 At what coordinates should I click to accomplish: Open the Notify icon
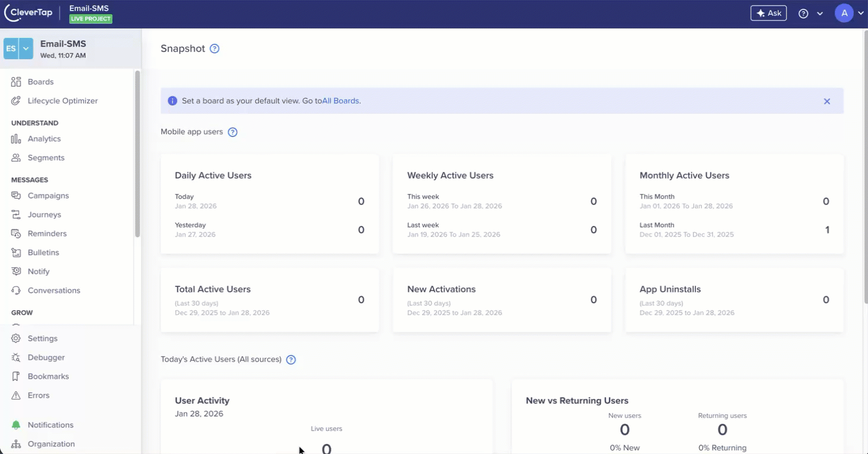click(16, 271)
